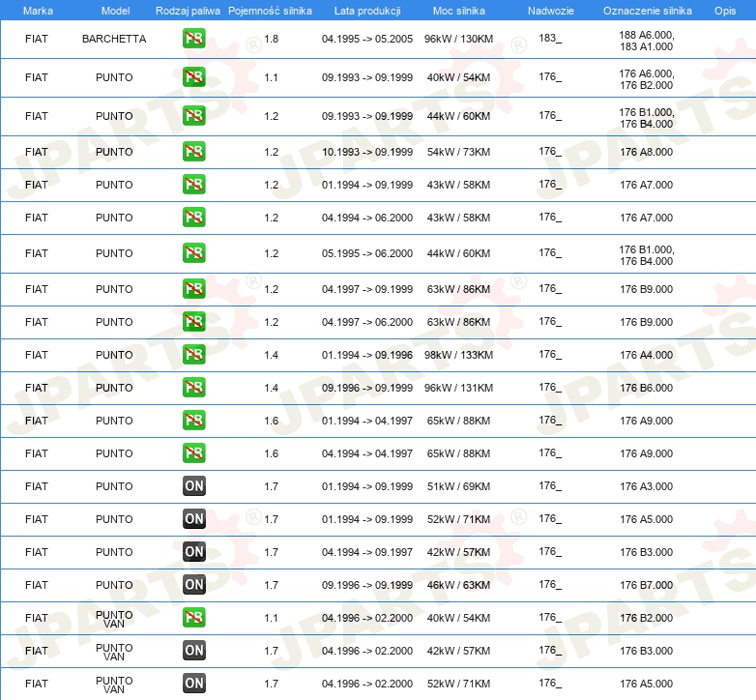Image resolution: width=756 pixels, height=700 pixels.
Task: Click the petrol icon in the 05.1995 -> 06.2000 row
Action: tap(194, 253)
